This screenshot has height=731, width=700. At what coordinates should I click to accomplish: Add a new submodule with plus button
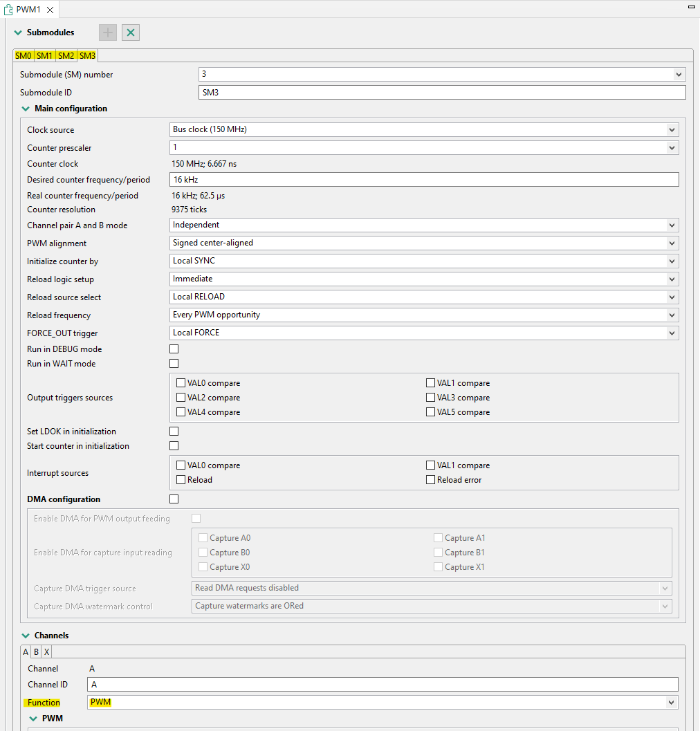108,33
